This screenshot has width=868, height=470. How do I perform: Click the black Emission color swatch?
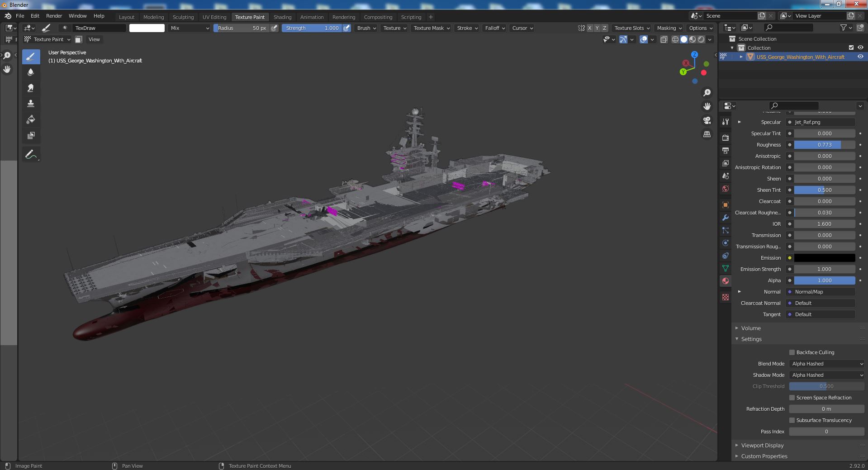coord(825,258)
